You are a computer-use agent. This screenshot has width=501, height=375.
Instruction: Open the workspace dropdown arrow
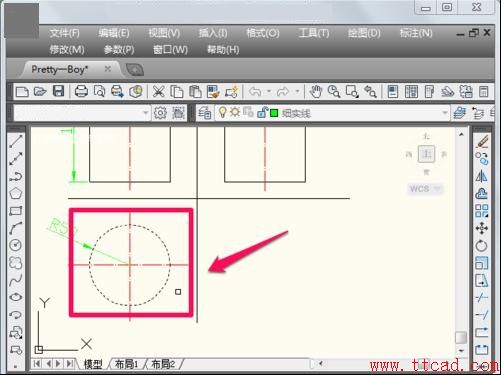point(145,113)
